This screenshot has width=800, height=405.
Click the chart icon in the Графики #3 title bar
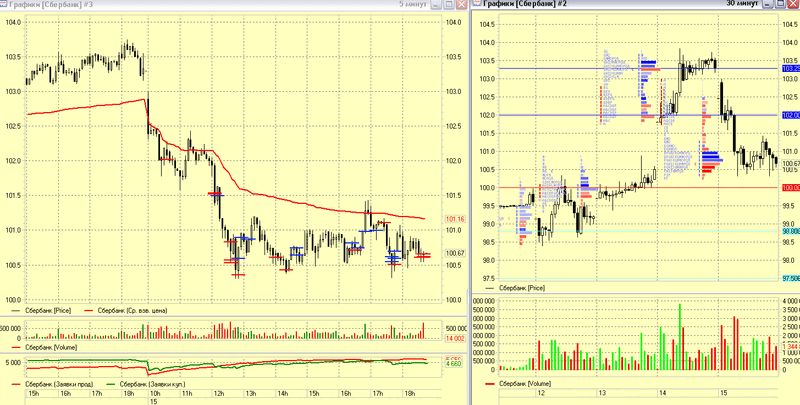pyautogui.click(x=4, y=3)
